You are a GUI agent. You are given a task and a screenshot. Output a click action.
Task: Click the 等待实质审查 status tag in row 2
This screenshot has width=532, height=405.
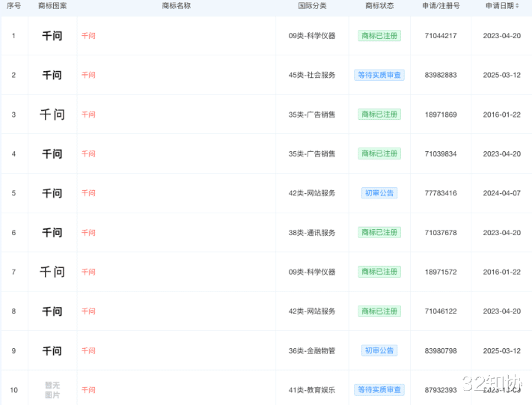point(379,75)
